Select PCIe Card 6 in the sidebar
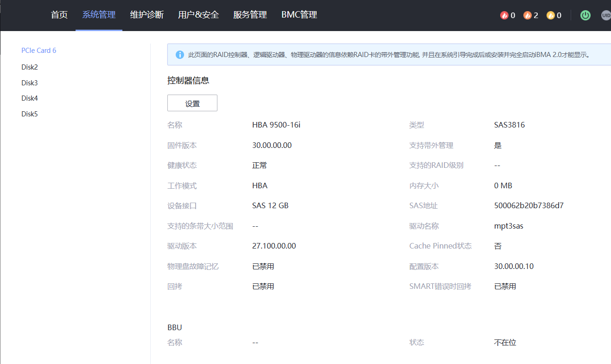Screen dimensions: 611x364 [38, 50]
